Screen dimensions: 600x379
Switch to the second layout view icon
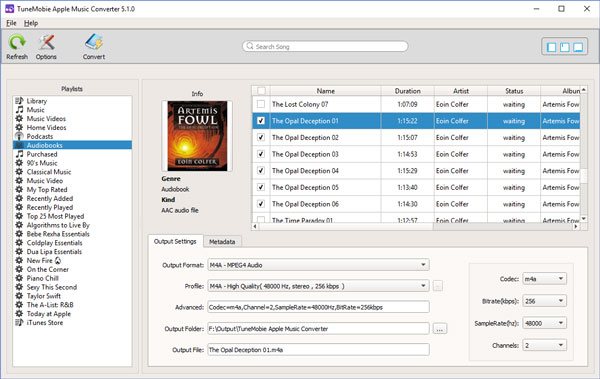(564, 47)
